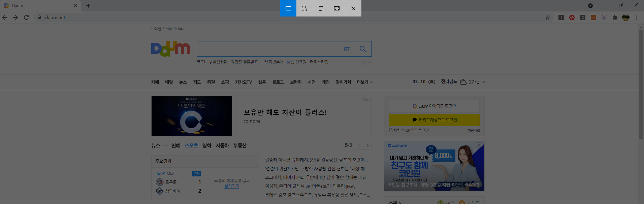Open 사전 from the service menu

pos(312,82)
